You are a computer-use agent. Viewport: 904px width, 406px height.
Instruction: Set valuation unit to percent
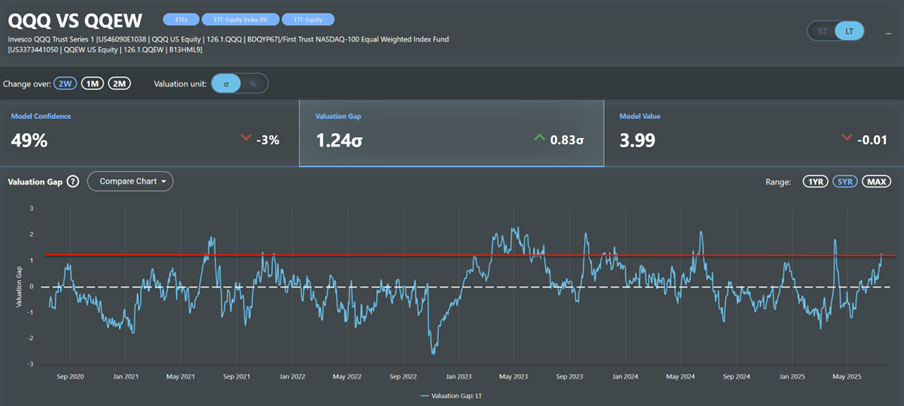(x=253, y=84)
